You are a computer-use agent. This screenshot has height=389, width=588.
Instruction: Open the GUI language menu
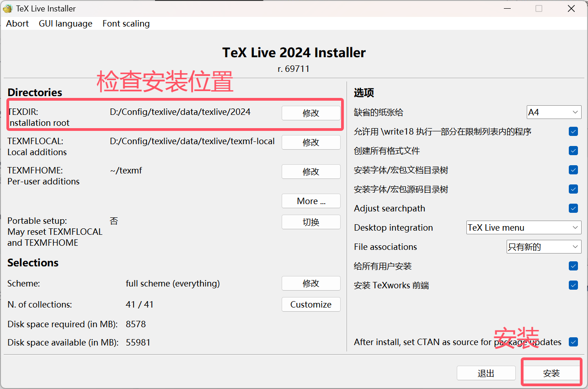65,23
